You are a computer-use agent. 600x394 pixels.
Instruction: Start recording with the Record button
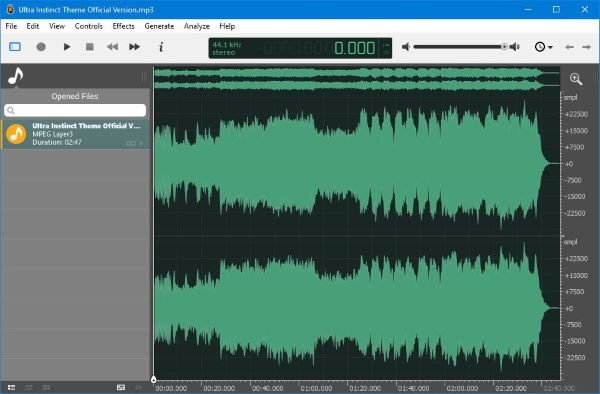[x=41, y=47]
